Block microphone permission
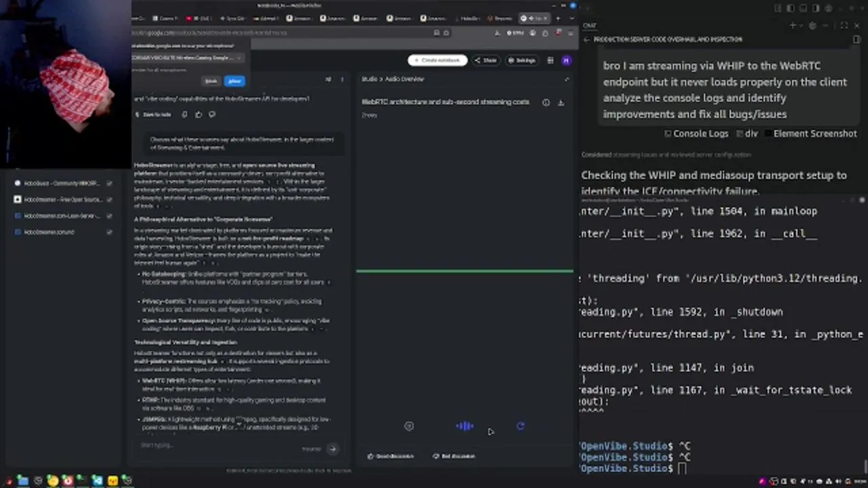 [x=211, y=81]
